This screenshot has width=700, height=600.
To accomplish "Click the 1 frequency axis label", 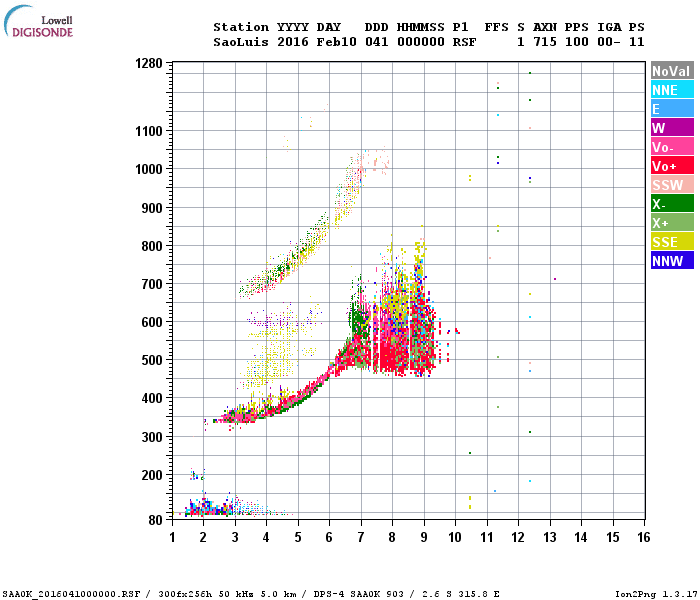I will coord(172,537).
